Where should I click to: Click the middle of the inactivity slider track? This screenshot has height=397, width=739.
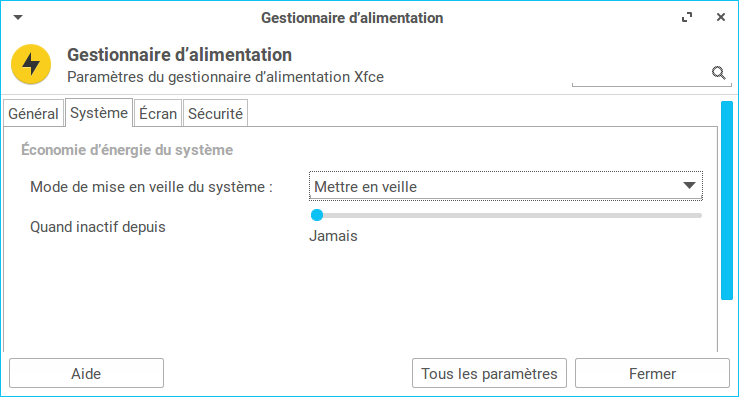click(506, 215)
